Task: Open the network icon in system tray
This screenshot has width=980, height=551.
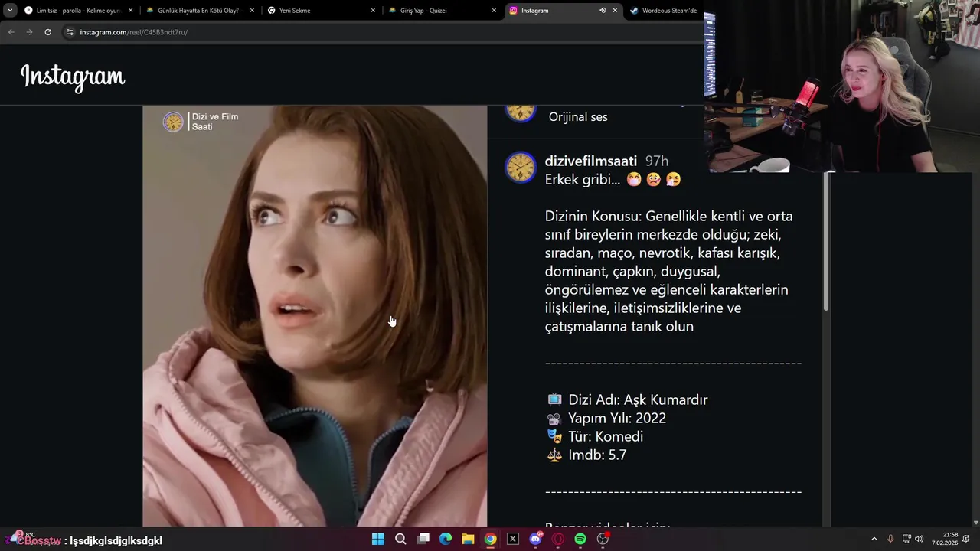Action: 906,539
